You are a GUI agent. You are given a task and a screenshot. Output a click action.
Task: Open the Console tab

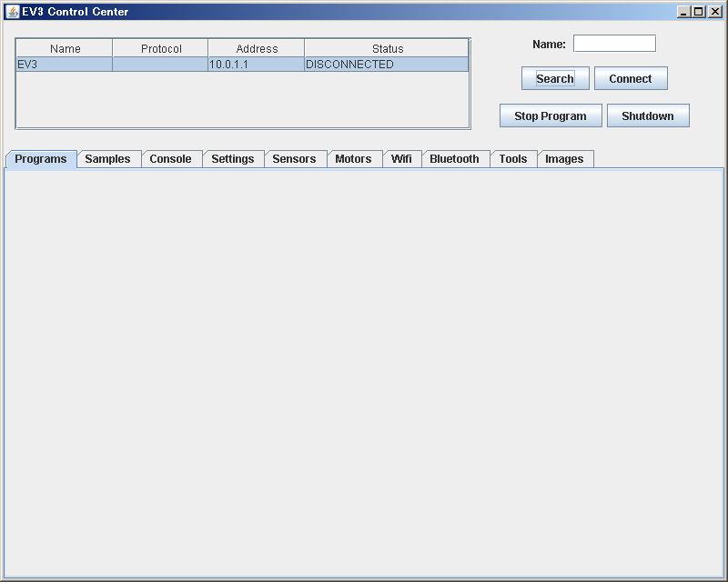[171, 159]
